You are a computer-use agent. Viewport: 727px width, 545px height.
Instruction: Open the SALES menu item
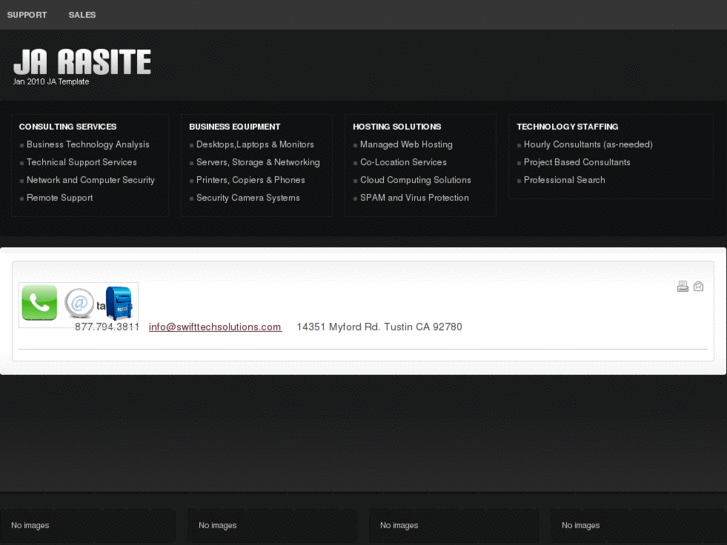pyautogui.click(x=82, y=15)
